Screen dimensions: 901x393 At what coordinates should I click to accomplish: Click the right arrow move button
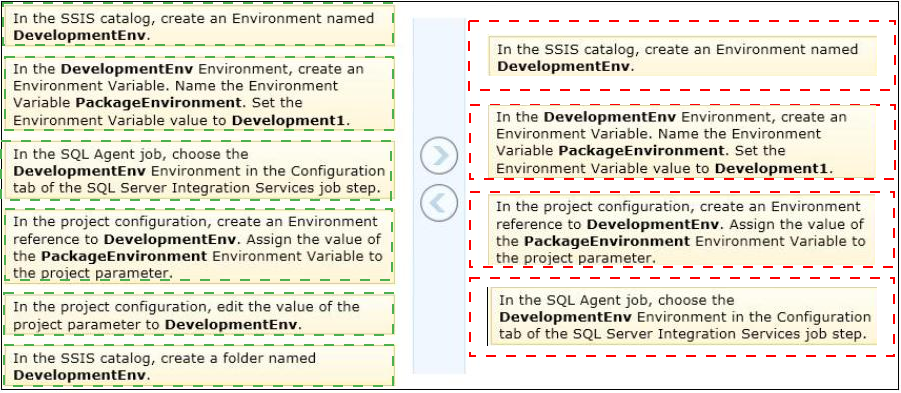pyautogui.click(x=439, y=156)
